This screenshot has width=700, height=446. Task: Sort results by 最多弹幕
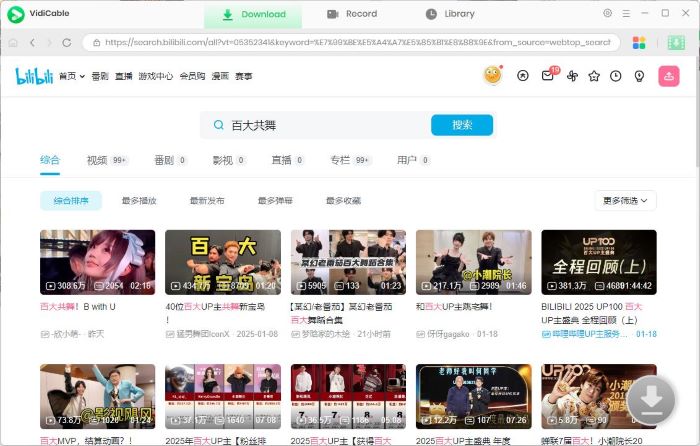point(275,201)
